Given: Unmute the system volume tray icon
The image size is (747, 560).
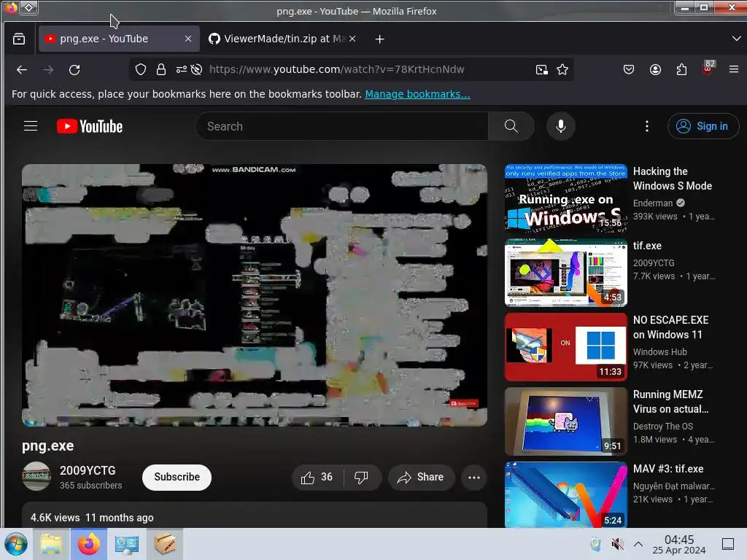Looking at the screenshot, I should (617, 544).
